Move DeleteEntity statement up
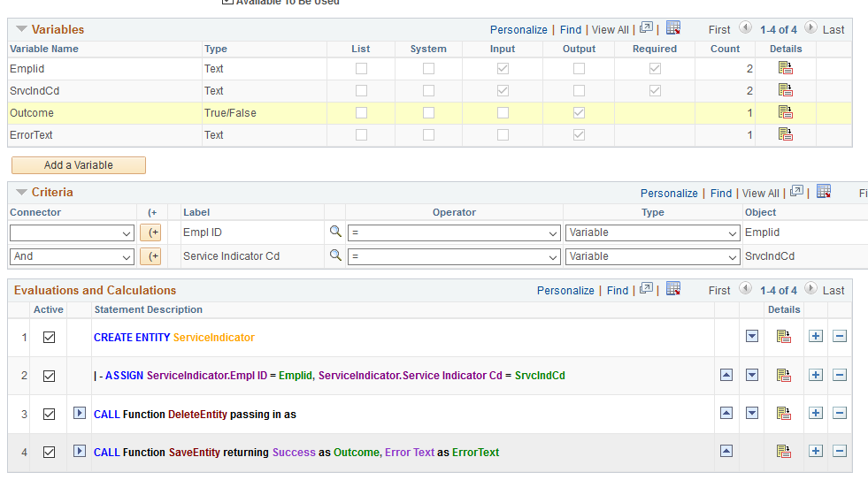The image size is (868, 480). [x=726, y=413]
